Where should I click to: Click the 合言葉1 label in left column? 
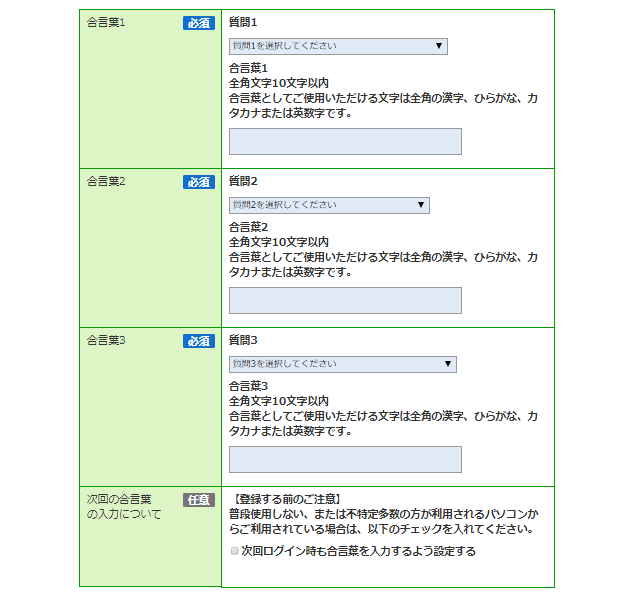coord(106,23)
